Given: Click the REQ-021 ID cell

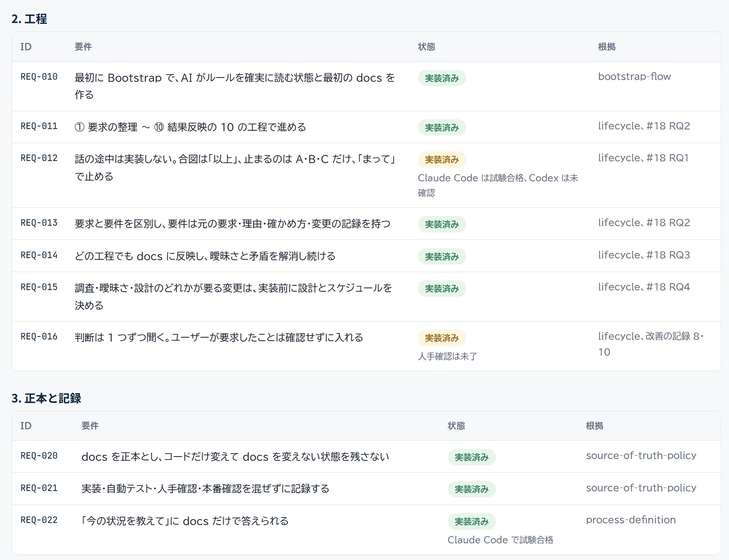Looking at the screenshot, I should pyautogui.click(x=39, y=488).
